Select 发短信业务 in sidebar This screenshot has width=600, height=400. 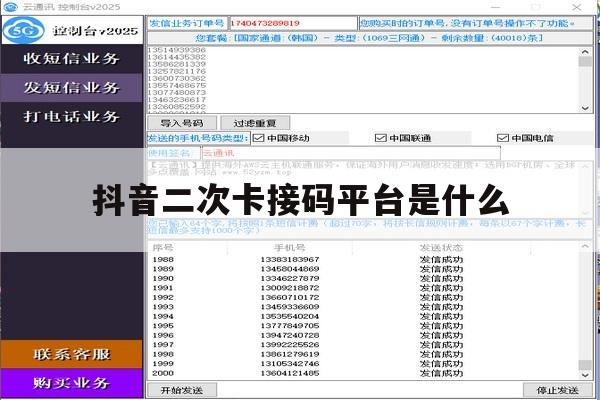(72, 88)
